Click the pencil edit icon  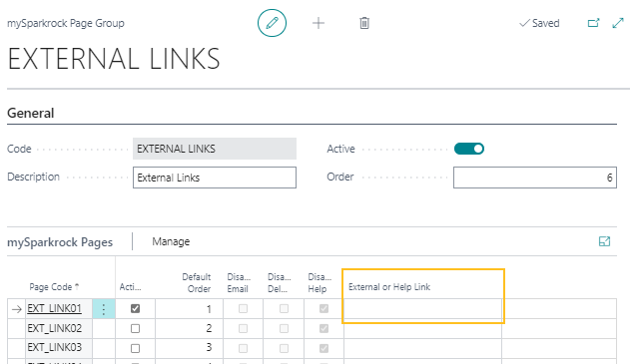tap(272, 23)
